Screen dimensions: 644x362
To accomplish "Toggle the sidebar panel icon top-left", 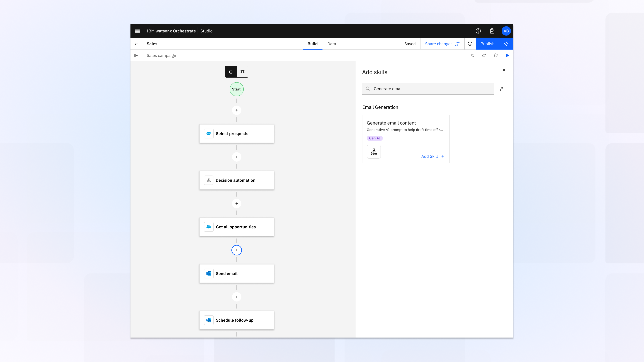I will click(136, 55).
